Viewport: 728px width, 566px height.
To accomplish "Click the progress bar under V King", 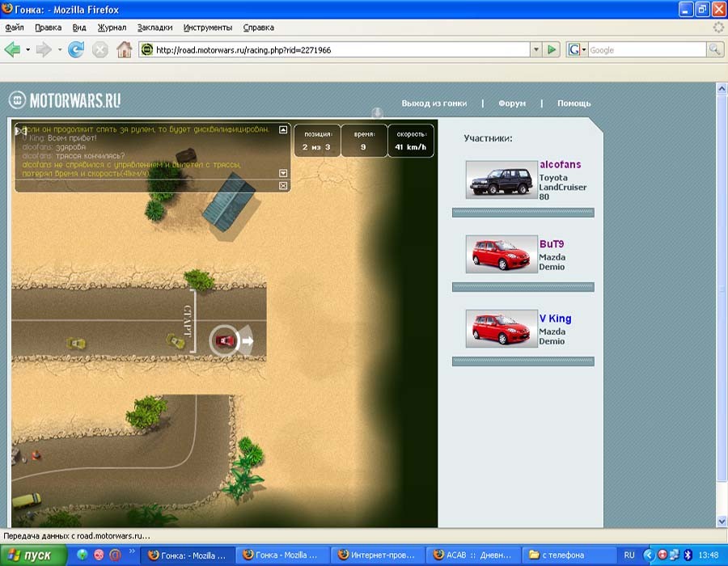I will [523, 361].
